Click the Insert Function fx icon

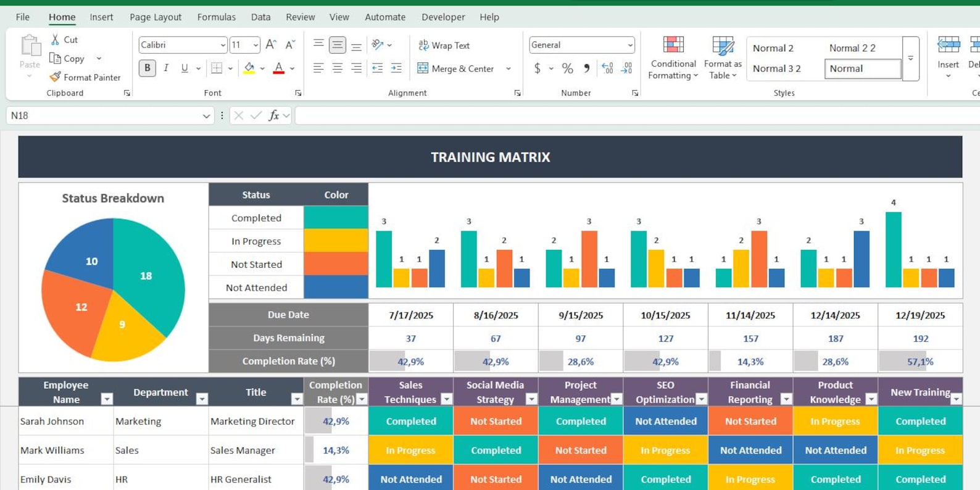[x=273, y=115]
